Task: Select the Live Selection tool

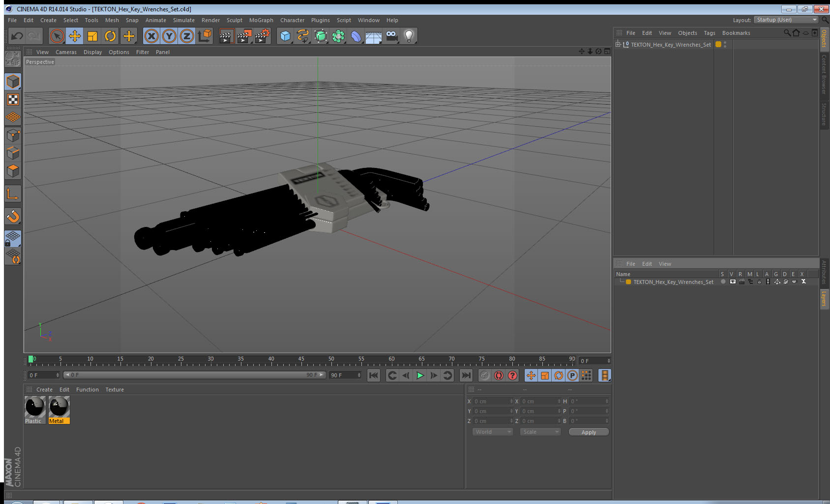Action: tap(57, 36)
